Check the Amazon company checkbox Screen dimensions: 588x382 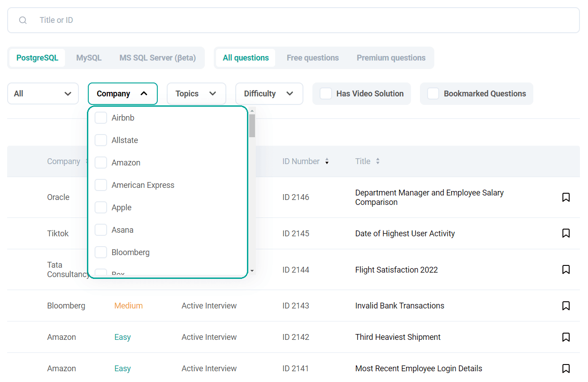pos(100,162)
